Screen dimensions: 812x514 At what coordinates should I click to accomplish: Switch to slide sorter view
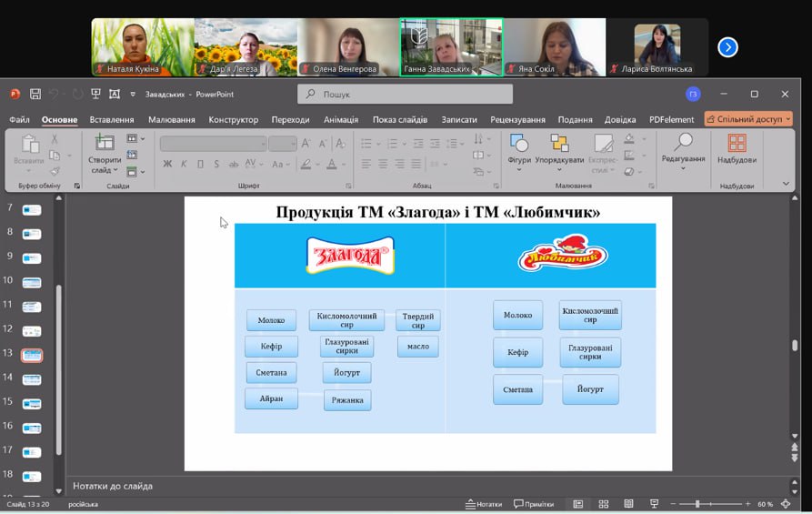pos(603,504)
